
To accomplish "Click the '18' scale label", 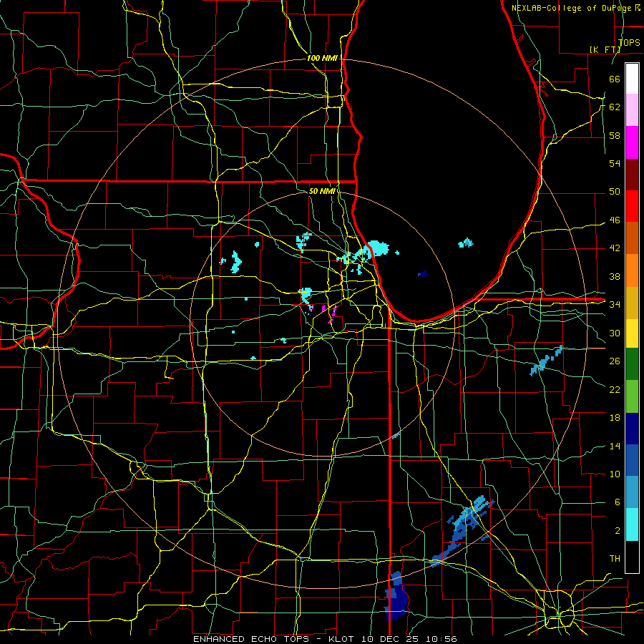I will coord(615,418).
